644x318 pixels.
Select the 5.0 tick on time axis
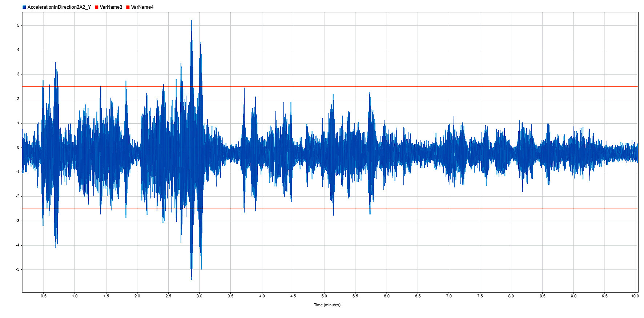click(x=324, y=296)
